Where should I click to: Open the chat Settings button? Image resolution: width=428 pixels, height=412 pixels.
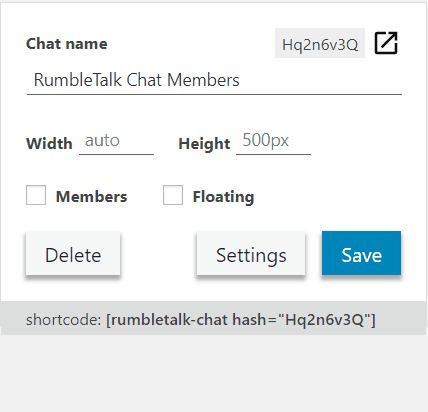coord(251,255)
